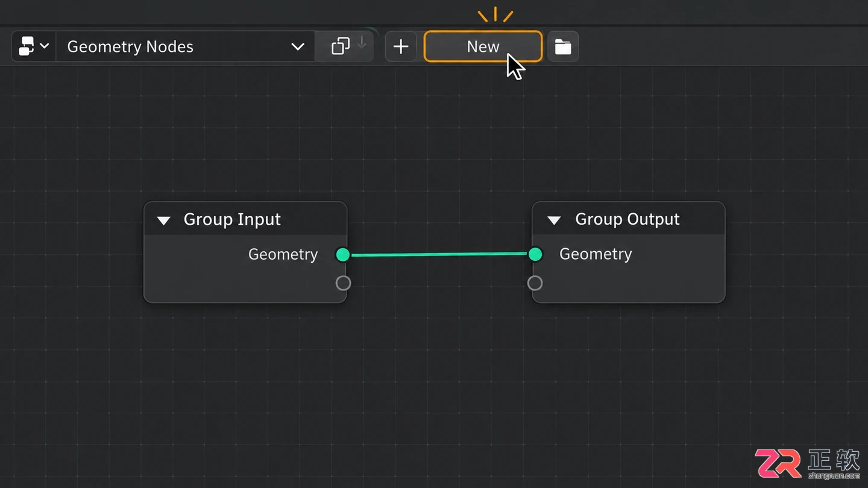Click the Geometry label in Group Input
This screenshot has width=868, height=488.
point(283,254)
